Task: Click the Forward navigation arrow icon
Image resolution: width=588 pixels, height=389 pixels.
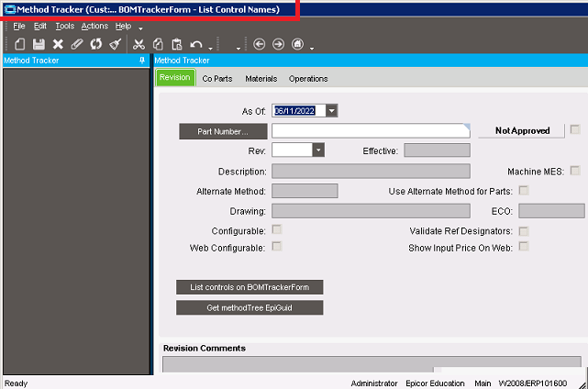Action: click(x=278, y=44)
